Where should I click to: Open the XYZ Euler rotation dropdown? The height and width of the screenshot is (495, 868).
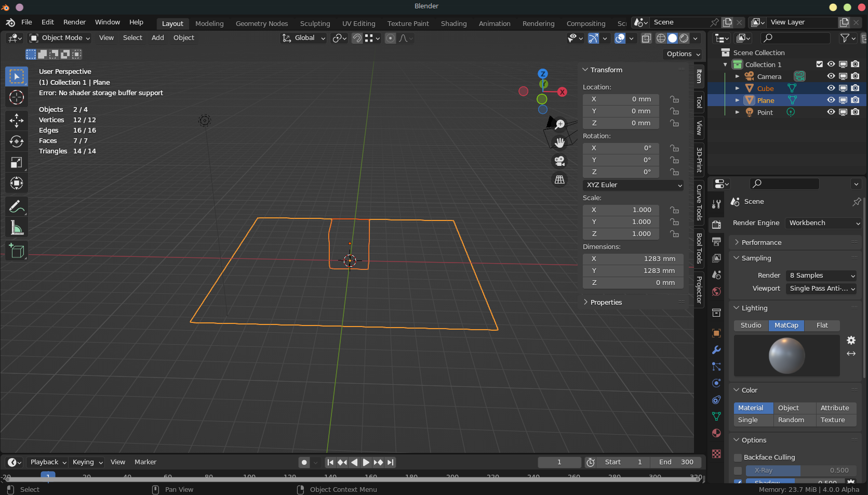click(633, 185)
